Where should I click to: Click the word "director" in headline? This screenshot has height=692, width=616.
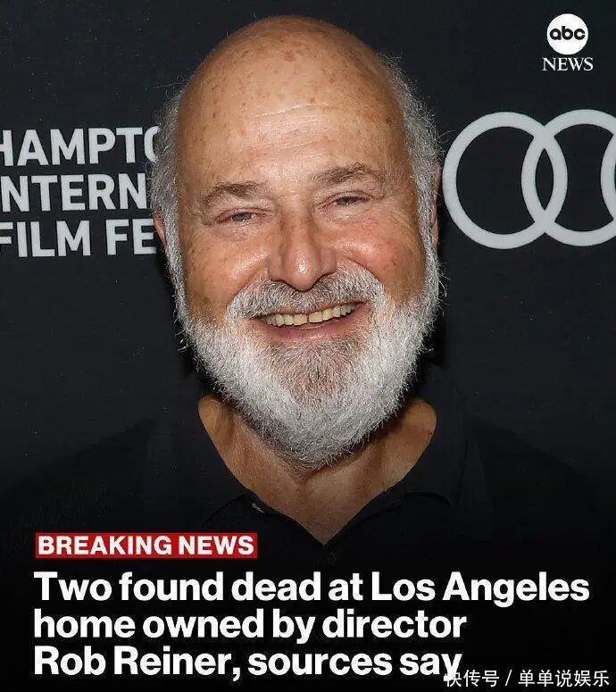tap(394, 625)
